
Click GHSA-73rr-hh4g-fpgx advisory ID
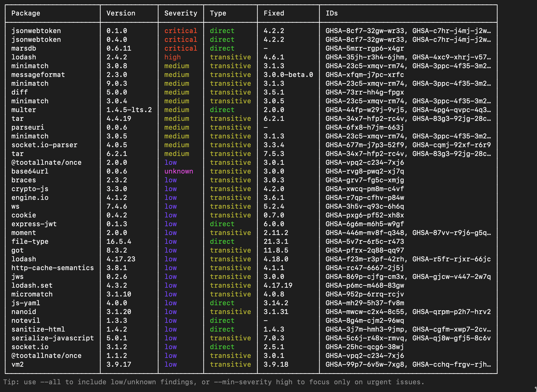pyautogui.click(x=365, y=92)
